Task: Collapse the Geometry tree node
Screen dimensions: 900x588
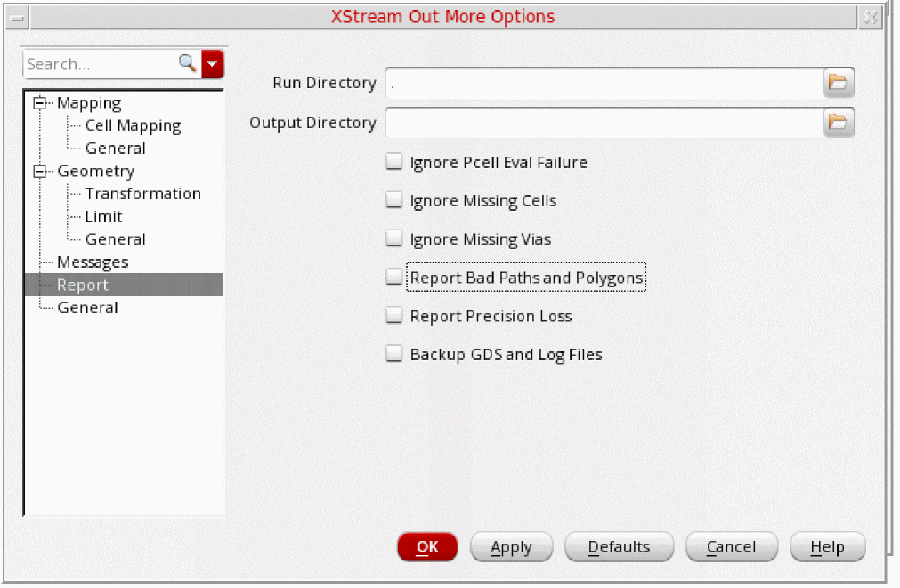Action: pyautogui.click(x=38, y=172)
